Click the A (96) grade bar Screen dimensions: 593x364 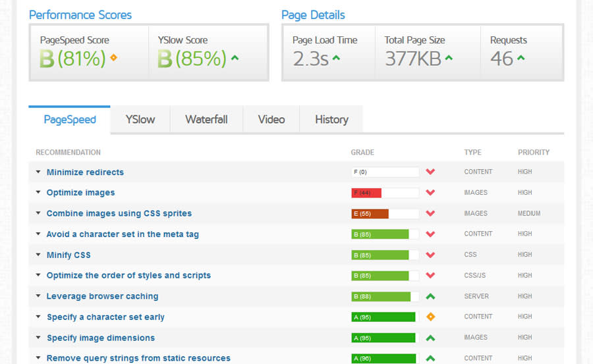(385, 358)
